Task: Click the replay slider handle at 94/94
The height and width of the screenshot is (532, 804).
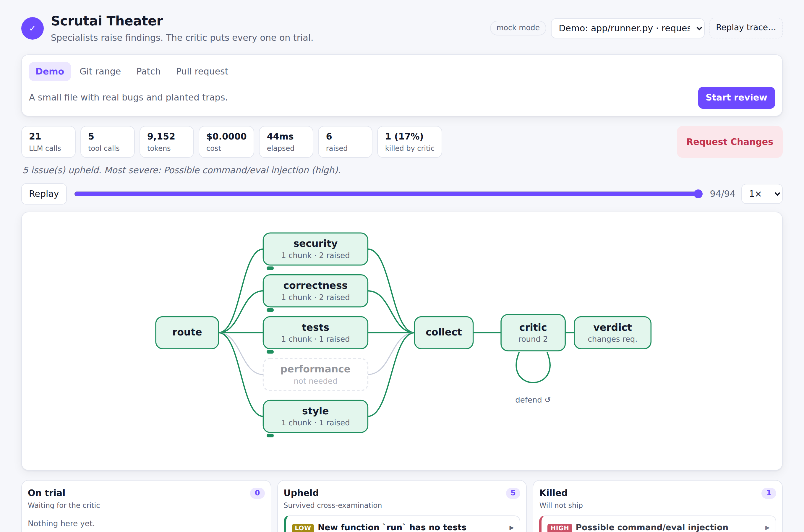Action: click(698, 194)
